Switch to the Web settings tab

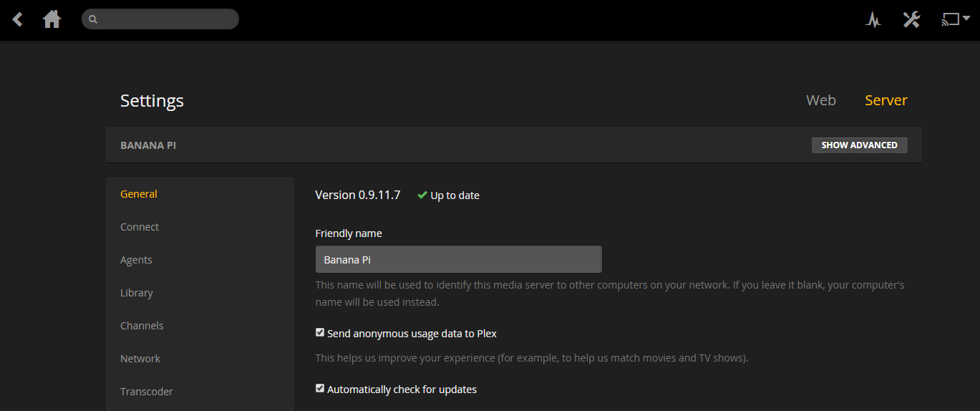click(820, 100)
